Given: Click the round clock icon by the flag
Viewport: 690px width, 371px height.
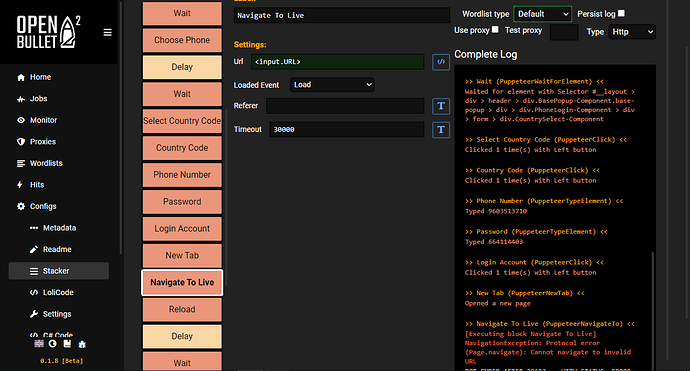Looking at the screenshot, I should coord(52,344).
